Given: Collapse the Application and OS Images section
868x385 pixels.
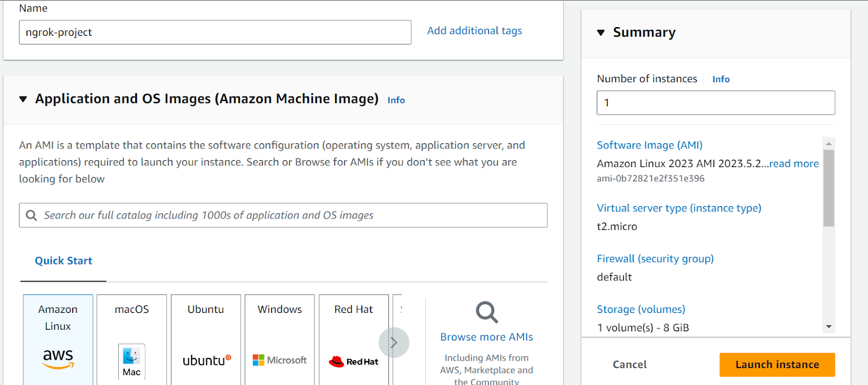Looking at the screenshot, I should [x=23, y=99].
